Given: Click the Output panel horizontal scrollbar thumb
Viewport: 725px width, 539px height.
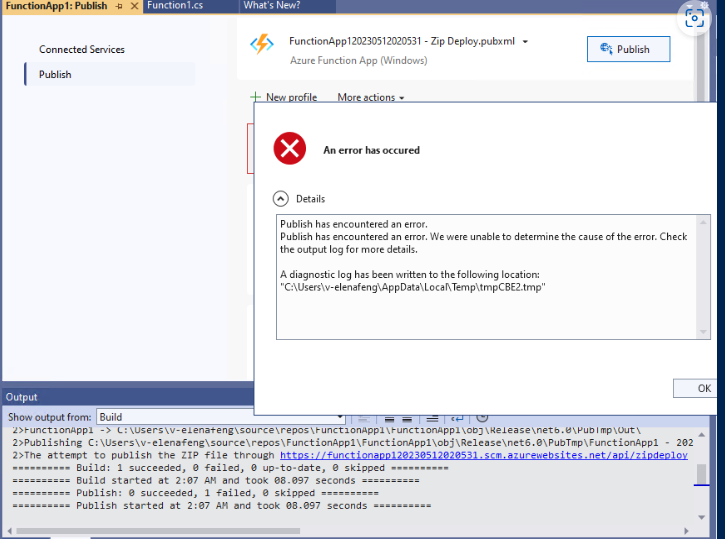Looking at the screenshot, I should pos(158,531).
